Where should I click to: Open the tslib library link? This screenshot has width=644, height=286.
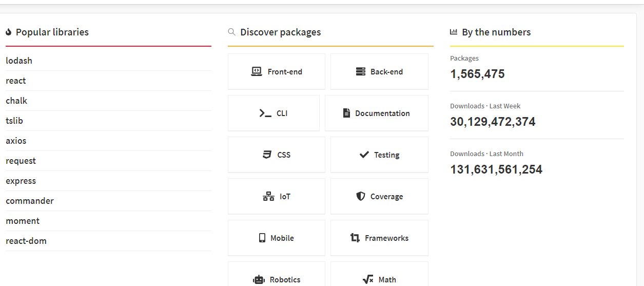click(14, 121)
